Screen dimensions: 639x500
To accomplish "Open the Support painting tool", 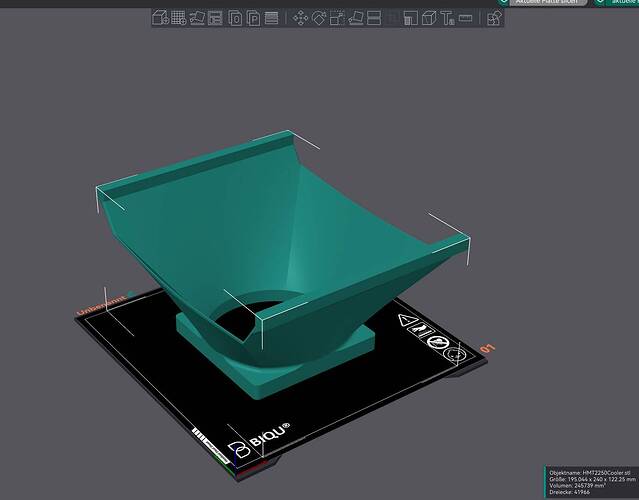I will pos(411,18).
